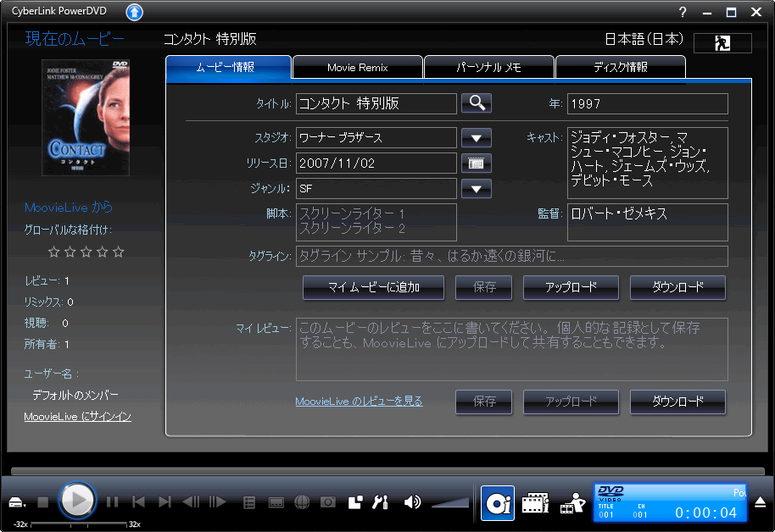
Task: Switch to full-screen window mode icon
Action: click(355, 502)
